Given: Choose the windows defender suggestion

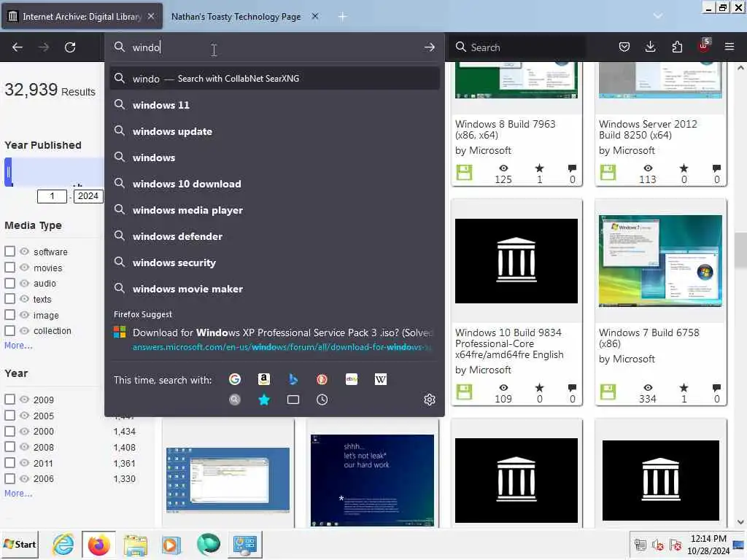Looking at the screenshot, I should tap(274, 236).
